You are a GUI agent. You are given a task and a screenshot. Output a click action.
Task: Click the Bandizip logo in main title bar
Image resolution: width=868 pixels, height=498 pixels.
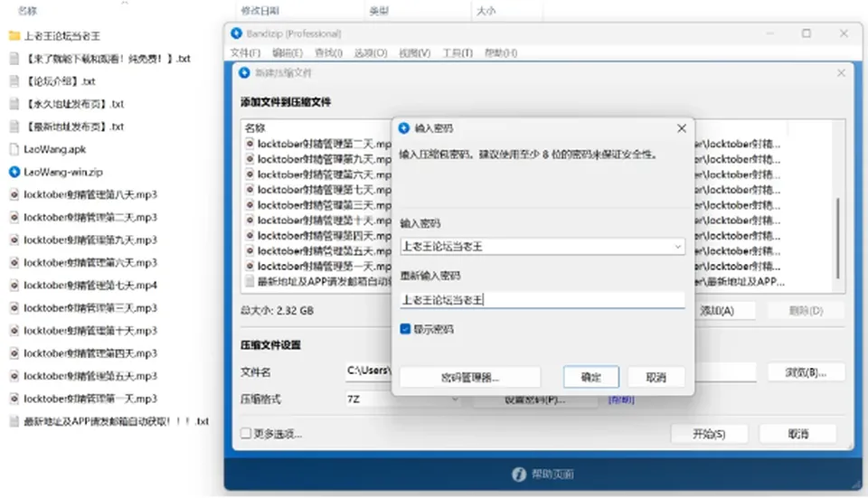[237, 33]
